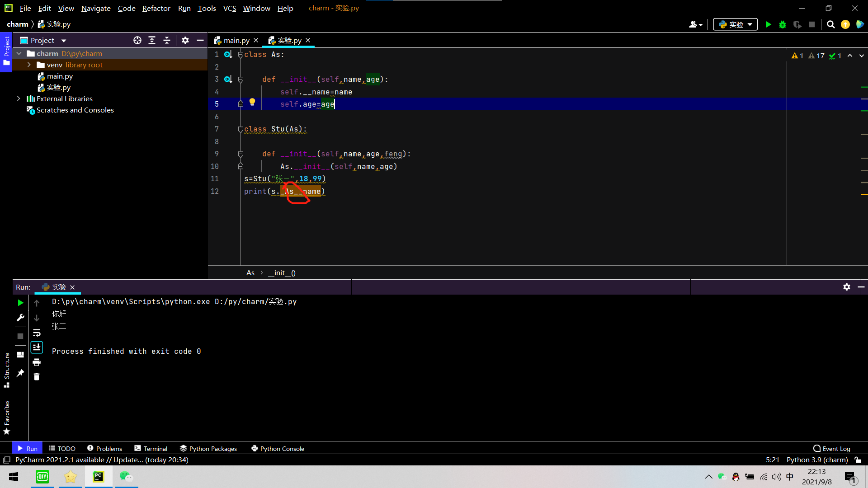This screenshot has width=868, height=488.
Task: Go to previous highlighted error arrow up
Action: pos(850,56)
